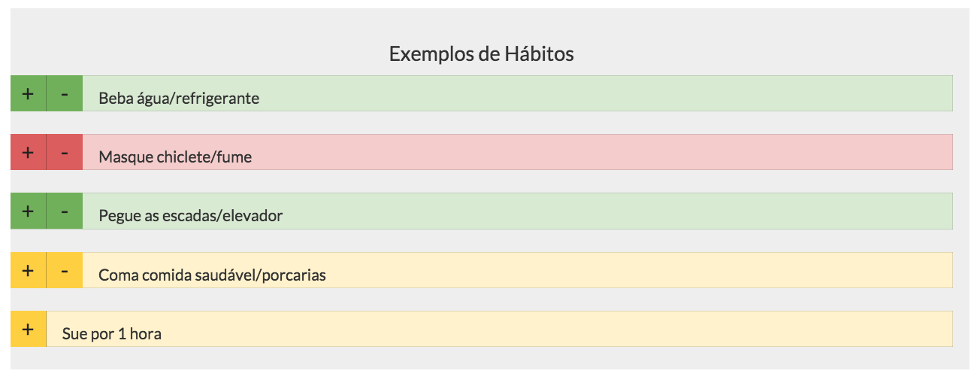980x386 pixels.
Task: Click plus for Sue por 1 hora
Action: click(28, 329)
